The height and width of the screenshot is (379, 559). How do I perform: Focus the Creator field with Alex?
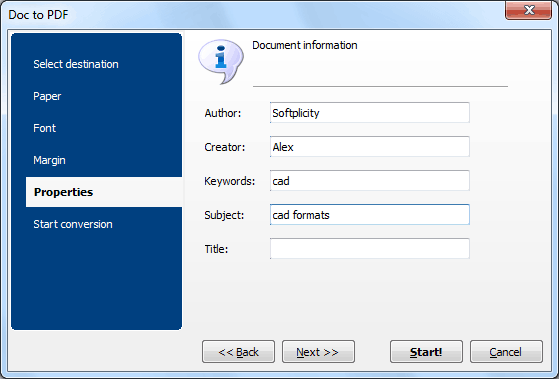370,147
